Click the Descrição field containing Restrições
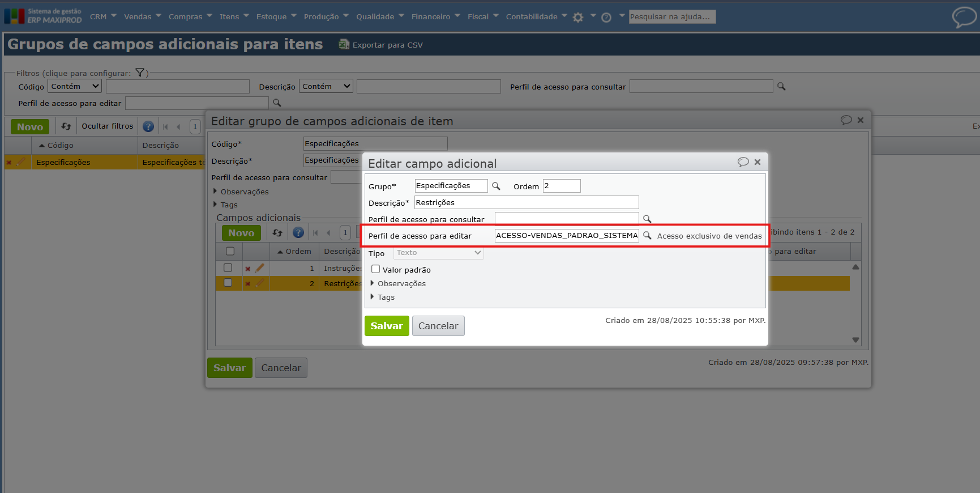 click(x=527, y=202)
